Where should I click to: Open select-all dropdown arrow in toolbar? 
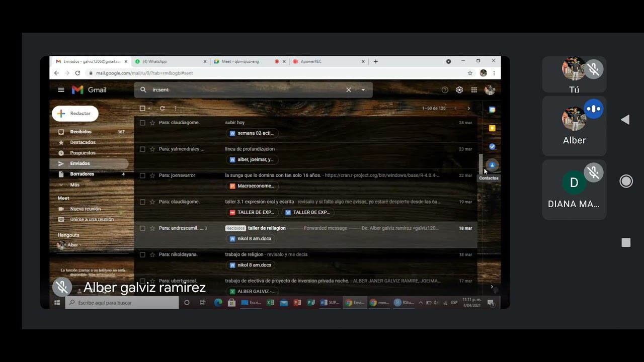(149, 109)
